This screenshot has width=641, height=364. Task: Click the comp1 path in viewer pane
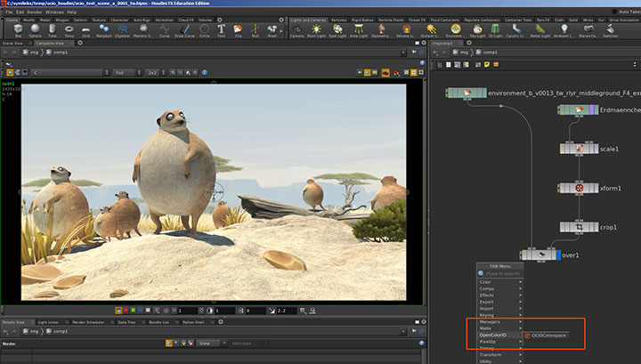(x=57, y=53)
